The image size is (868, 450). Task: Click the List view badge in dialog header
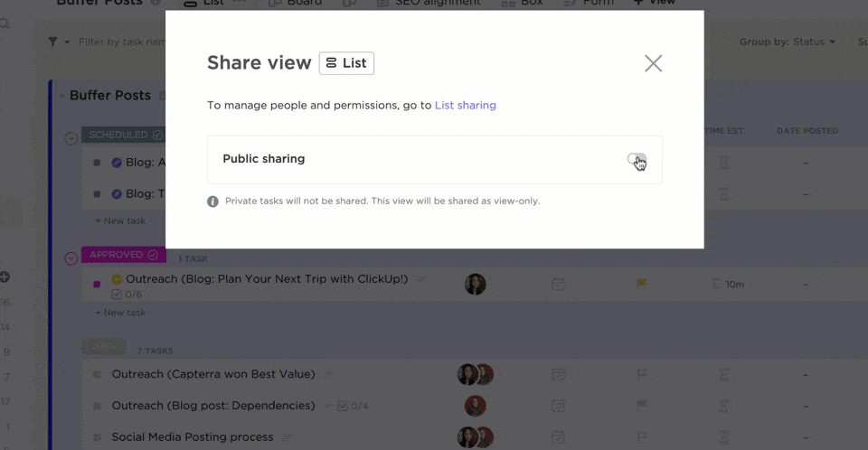click(346, 63)
